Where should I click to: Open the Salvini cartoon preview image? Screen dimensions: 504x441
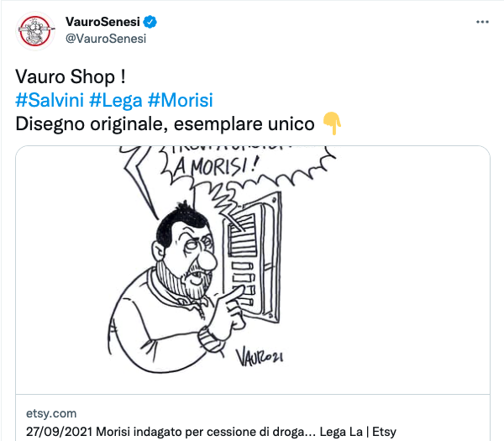(x=253, y=270)
